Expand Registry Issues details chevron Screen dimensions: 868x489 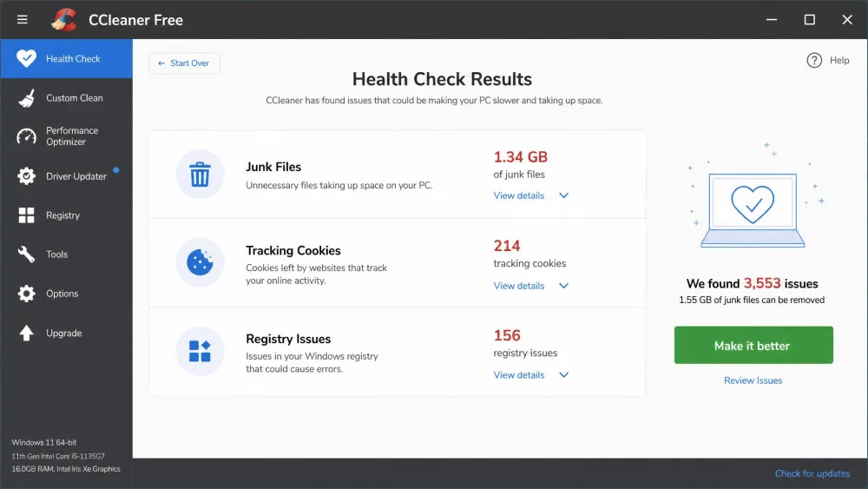[x=563, y=375]
